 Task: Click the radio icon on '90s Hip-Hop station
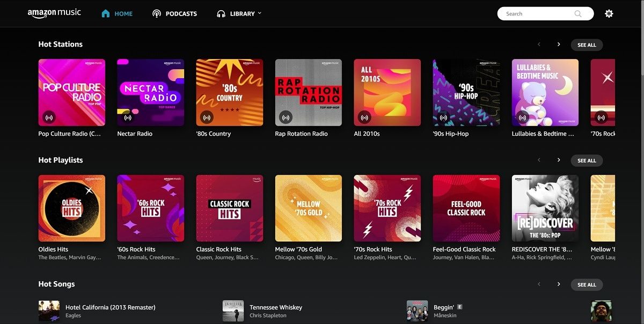[x=443, y=117]
